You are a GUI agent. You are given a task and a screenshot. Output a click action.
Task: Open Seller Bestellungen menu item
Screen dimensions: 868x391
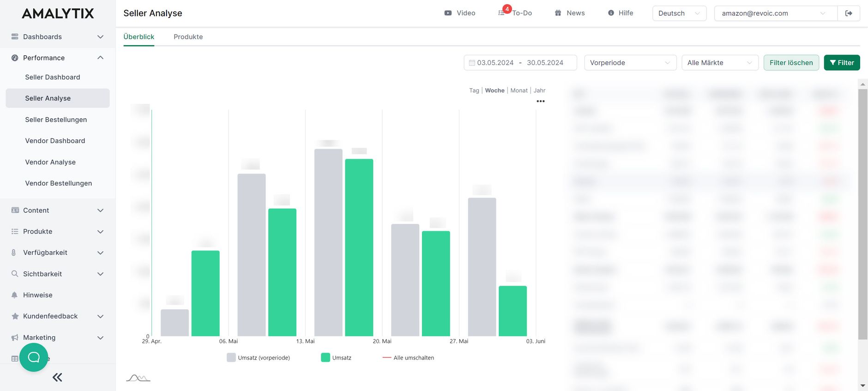[58, 120]
